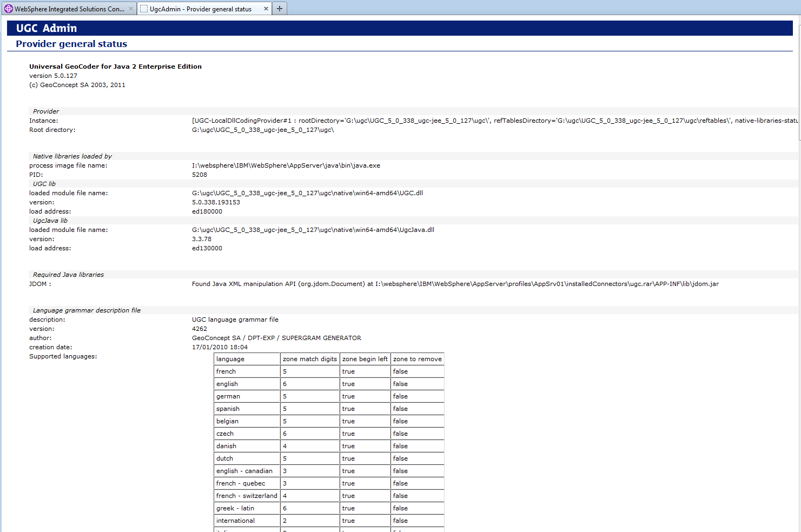
Task: Click UGC lib version 5.0.338.193153
Action: click(216, 202)
